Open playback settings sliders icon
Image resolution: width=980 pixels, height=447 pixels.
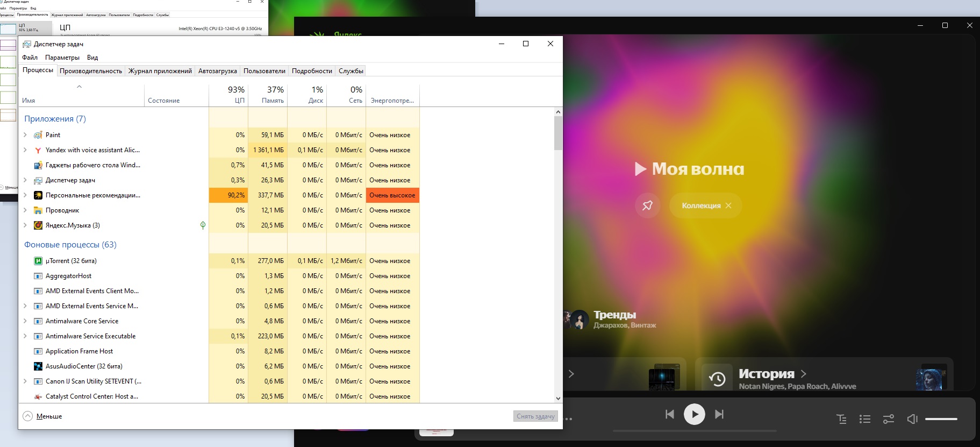coord(889,419)
